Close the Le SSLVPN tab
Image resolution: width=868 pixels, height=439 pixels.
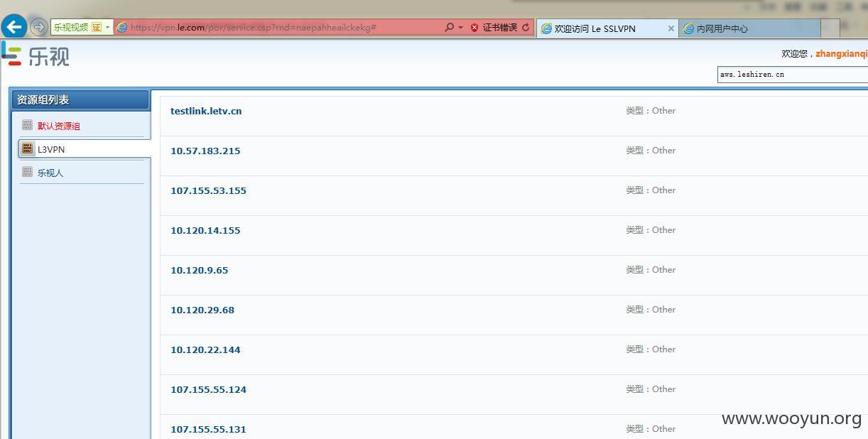[671, 28]
